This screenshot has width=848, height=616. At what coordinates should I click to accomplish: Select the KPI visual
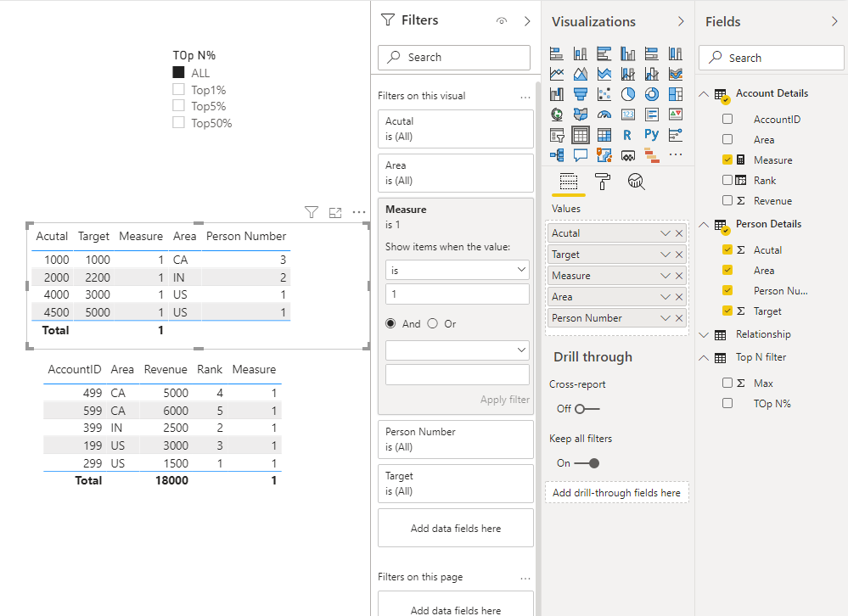[x=676, y=114]
